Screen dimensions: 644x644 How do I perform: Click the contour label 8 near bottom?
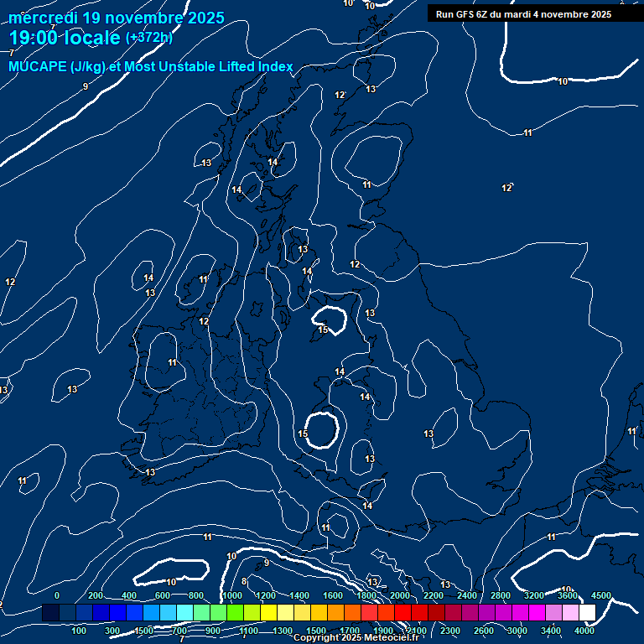[244, 581]
